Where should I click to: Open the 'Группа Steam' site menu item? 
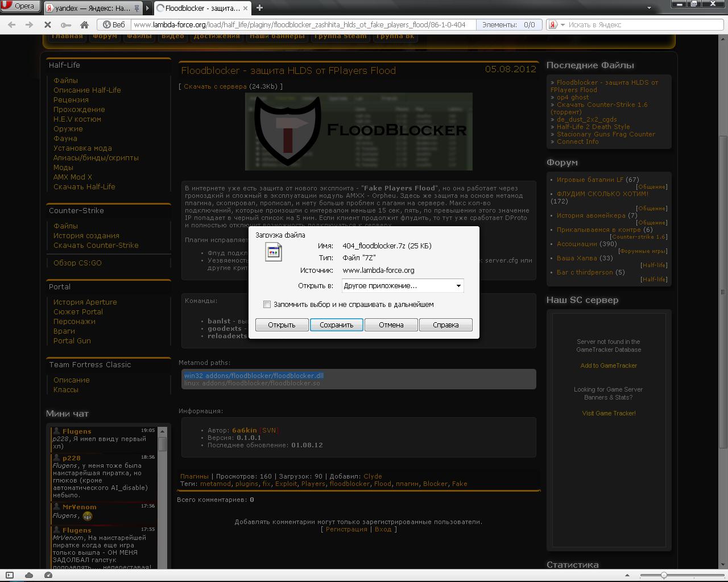coord(340,36)
